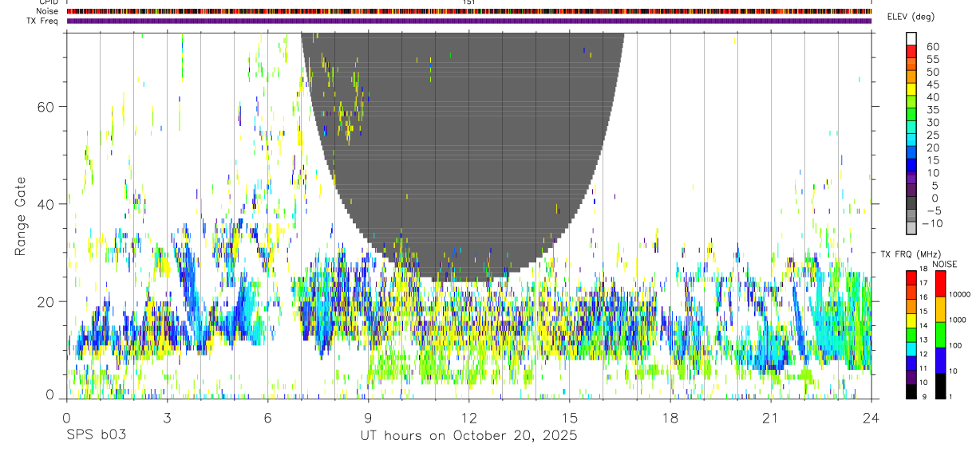The height and width of the screenshot is (452, 980).
Task: Click the 'Range Gate' y-axis label
Action: (x=22, y=216)
